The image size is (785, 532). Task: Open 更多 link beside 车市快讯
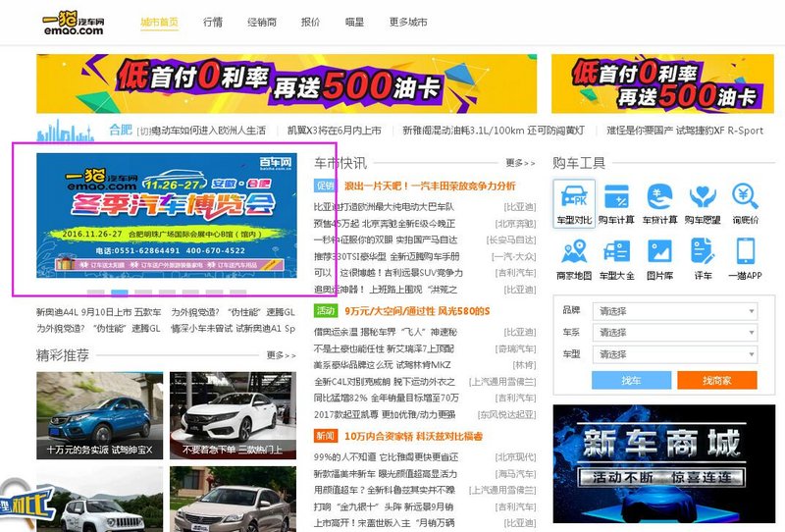520,163
